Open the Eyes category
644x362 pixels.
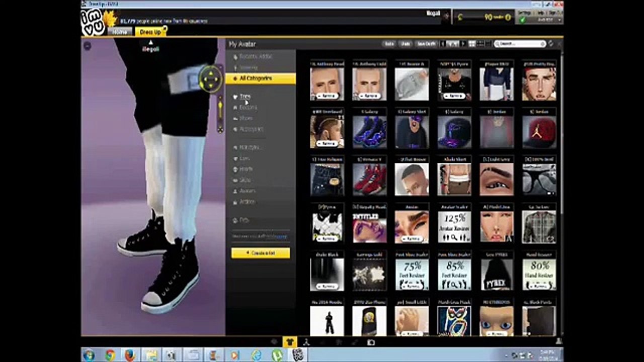tap(244, 158)
